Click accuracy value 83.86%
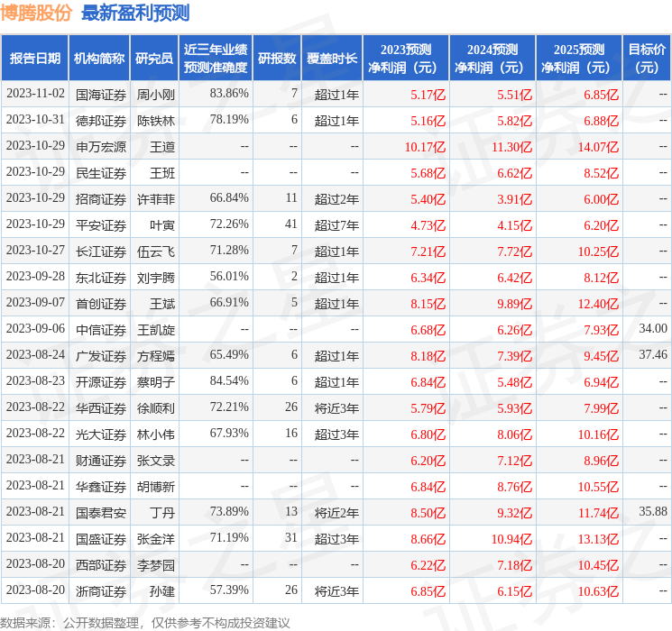Viewport: 672px width, 631px height. (x=229, y=94)
